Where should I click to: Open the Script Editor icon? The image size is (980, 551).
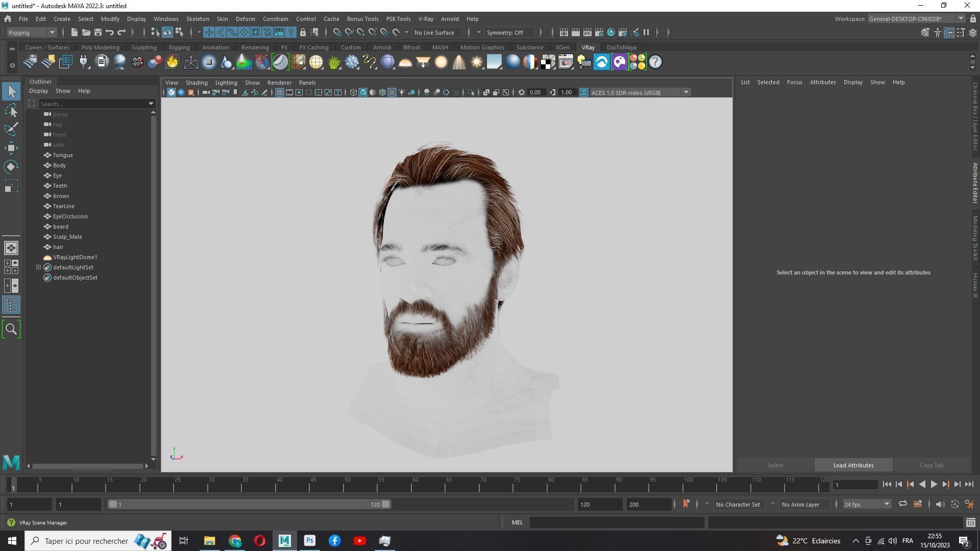pos(971,522)
